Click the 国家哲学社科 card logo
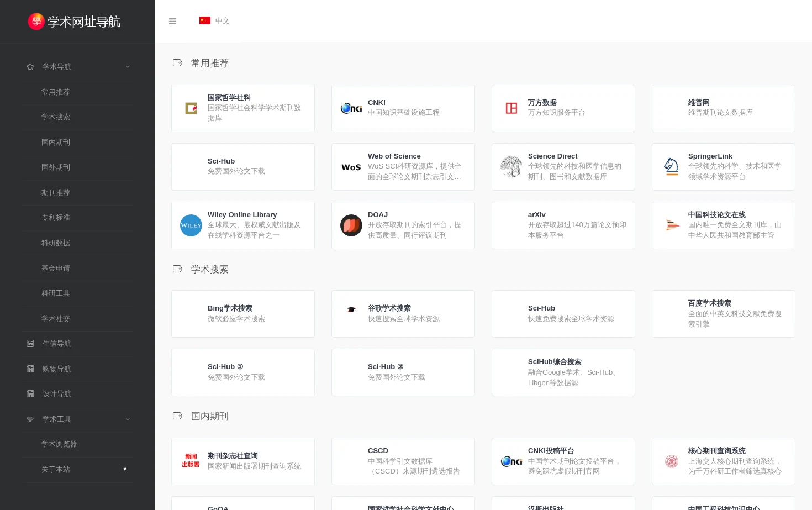Viewport: 812px width, 510px height. (191, 108)
